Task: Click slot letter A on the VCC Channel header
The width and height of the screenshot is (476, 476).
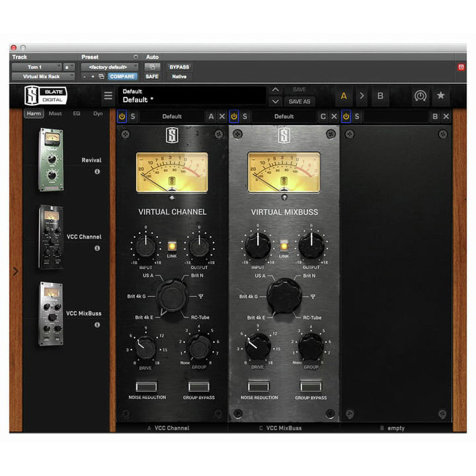Action: (x=211, y=116)
